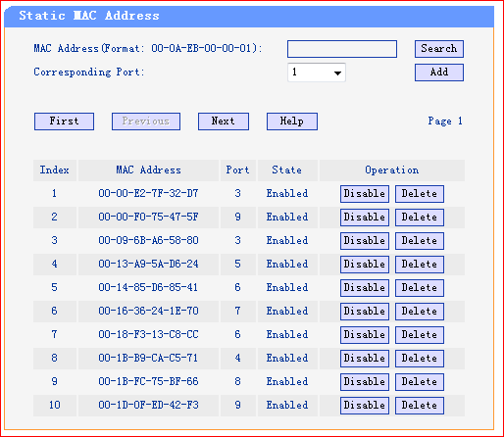Open the Corresponding Port dropdown
Viewport: 504px width, 437px height.
pos(317,73)
